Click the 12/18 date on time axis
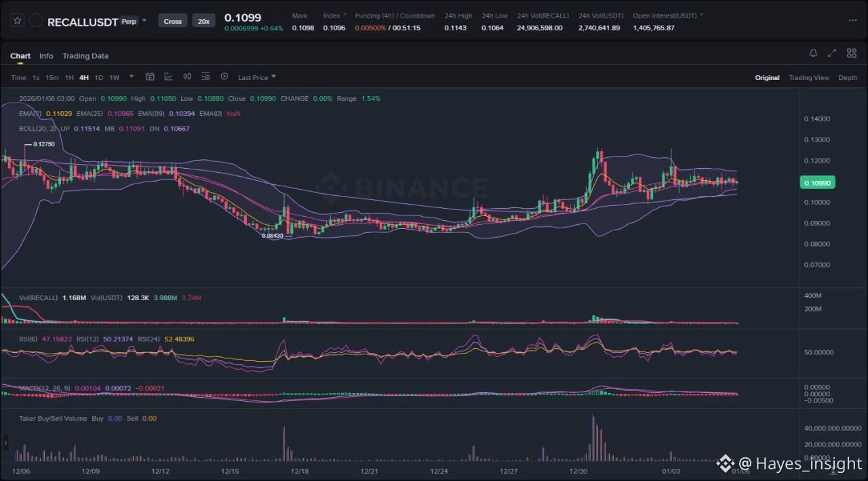The height and width of the screenshot is (481, 868). tap(300, 471)
